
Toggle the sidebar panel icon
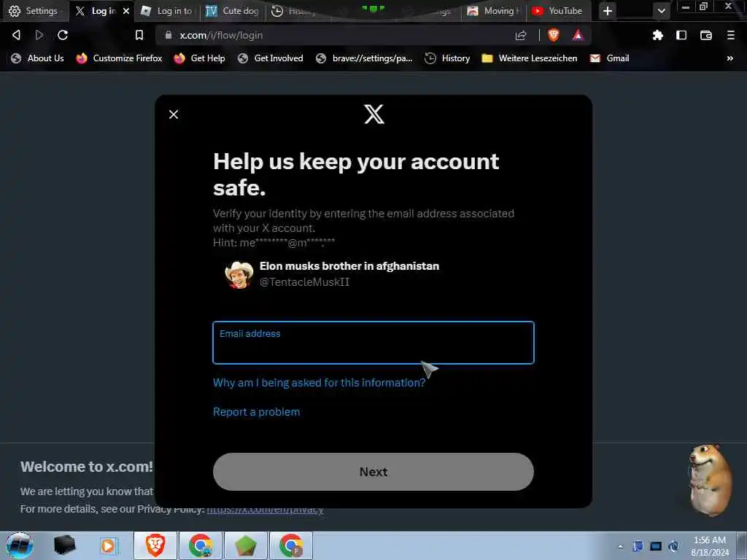[681, 35]
